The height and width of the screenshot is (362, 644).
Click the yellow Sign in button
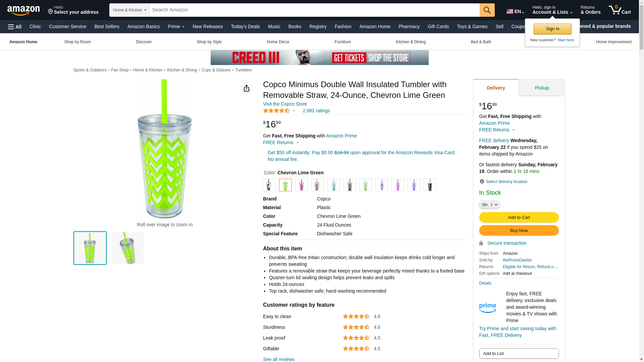point(552,29)
